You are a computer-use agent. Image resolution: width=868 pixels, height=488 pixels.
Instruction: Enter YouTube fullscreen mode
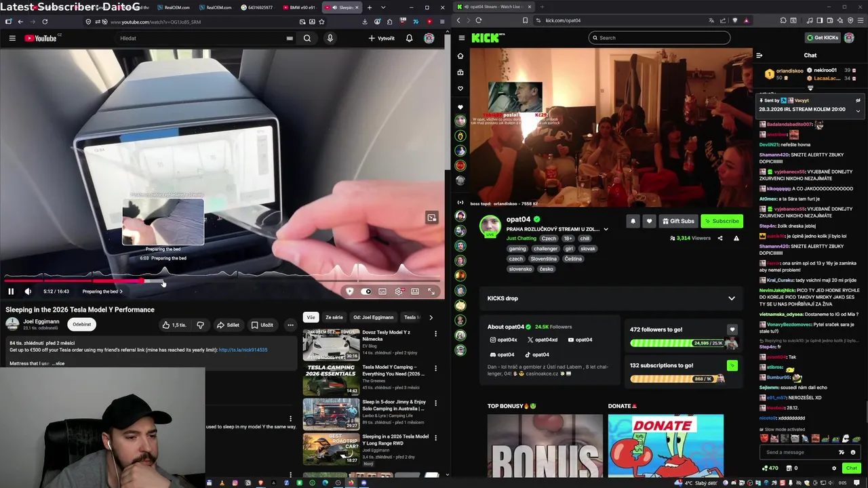(431, 291)
